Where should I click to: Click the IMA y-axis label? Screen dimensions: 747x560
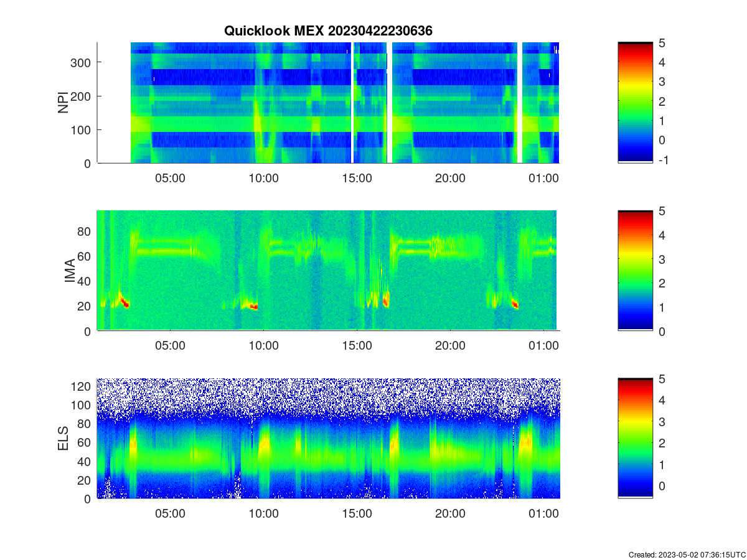tap(70, 271)
